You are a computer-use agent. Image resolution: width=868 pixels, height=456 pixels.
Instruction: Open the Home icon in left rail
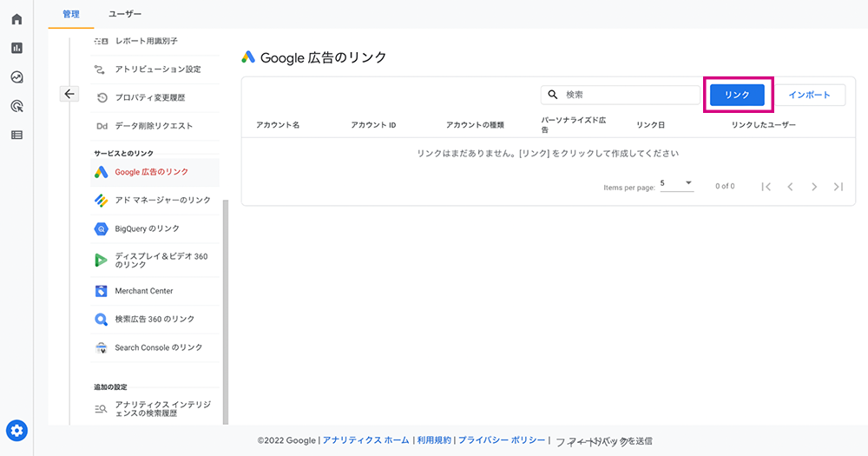(x=16, y=19)
